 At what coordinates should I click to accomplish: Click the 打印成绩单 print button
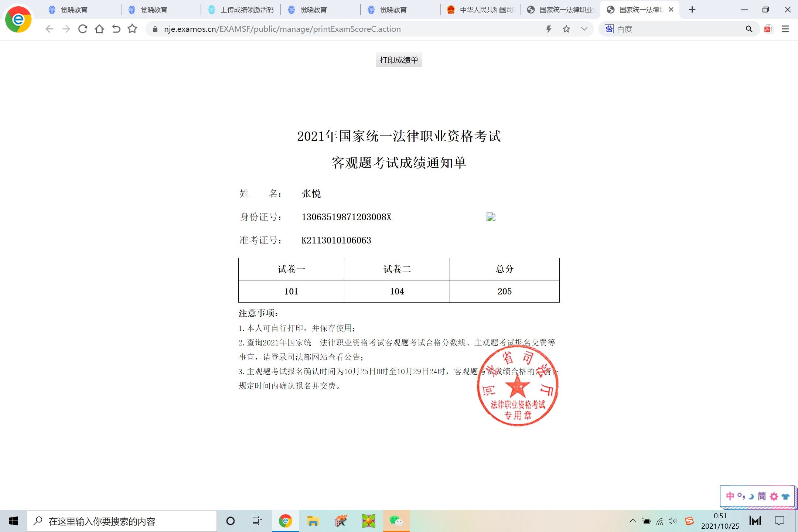tap(399, 59)
